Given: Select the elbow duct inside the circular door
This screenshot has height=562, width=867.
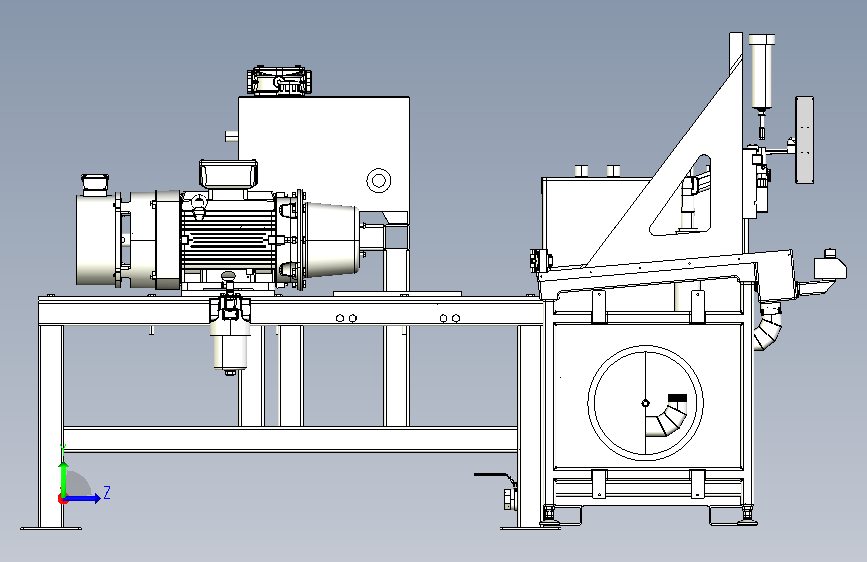Looking at the screenshot, I should (667, 423).
